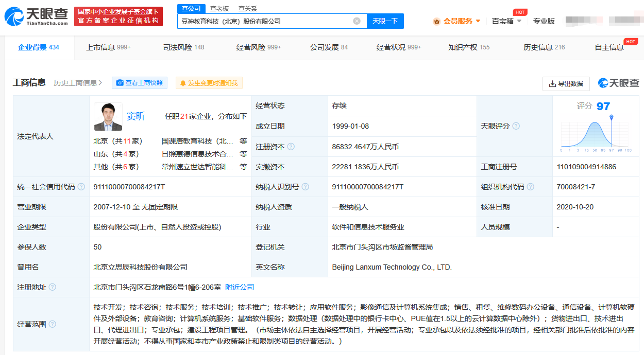Viewport: 644px width, 355px height.
Task: Select English name Beijing Lanxum Technology Co., LTD.
Action: (392, 267)
